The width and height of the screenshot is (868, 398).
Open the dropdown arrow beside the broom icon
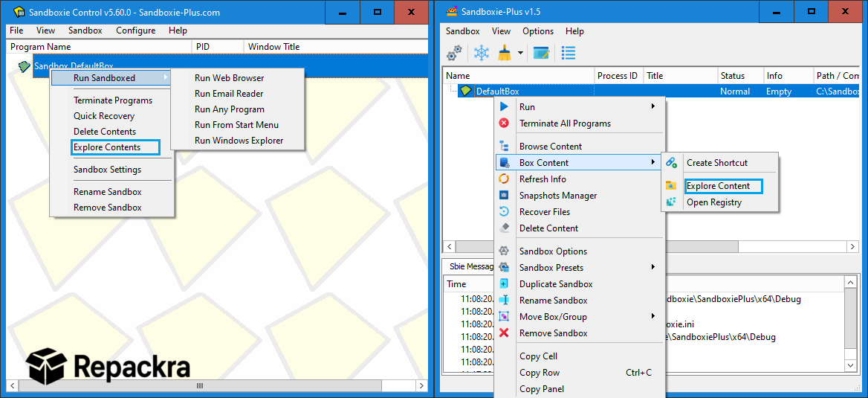tap(520, 54)
